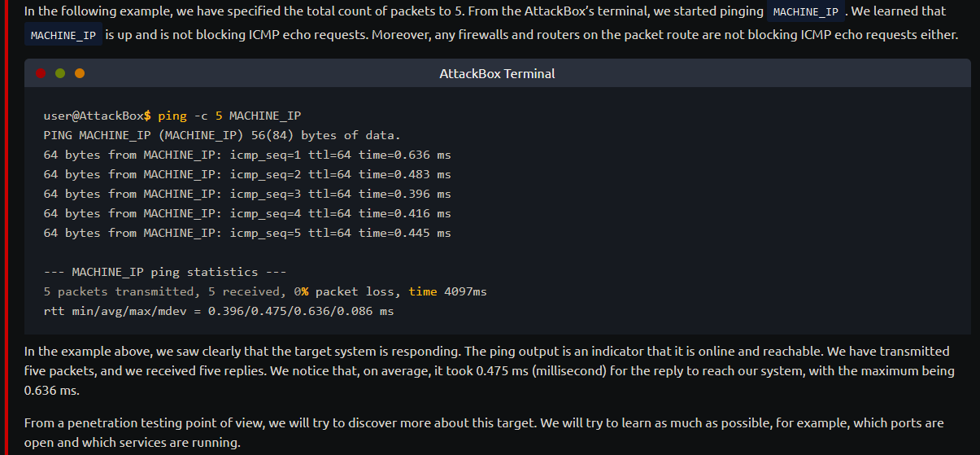Click the 'MACHINE_IP ping statistics' header line

coord(165,272)
